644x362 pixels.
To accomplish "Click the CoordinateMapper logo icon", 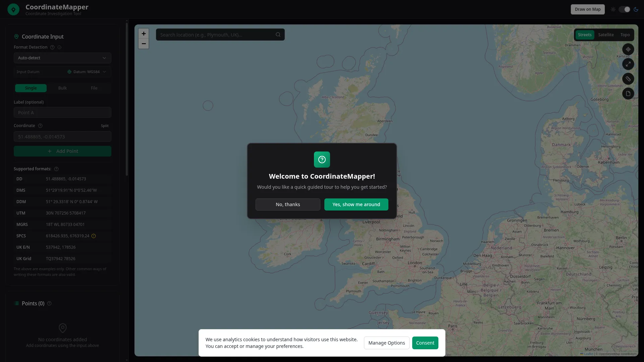I will click(13, 9).
